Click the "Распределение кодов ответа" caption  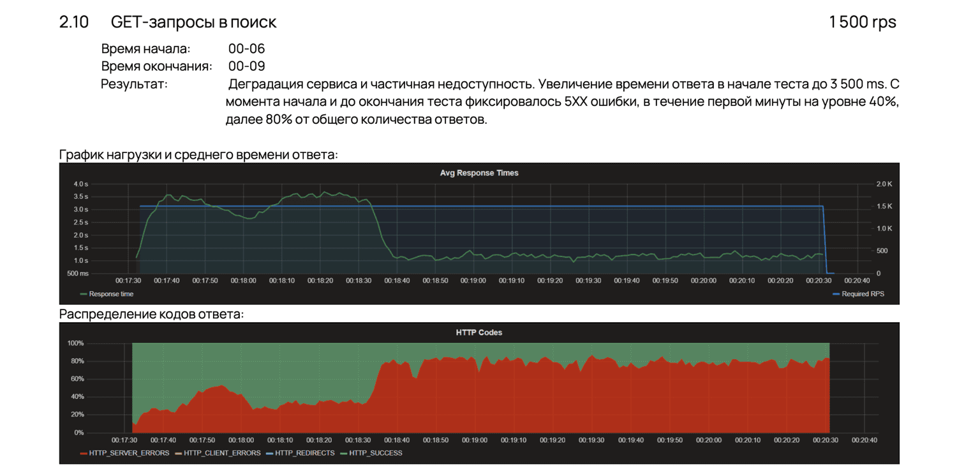151,314
